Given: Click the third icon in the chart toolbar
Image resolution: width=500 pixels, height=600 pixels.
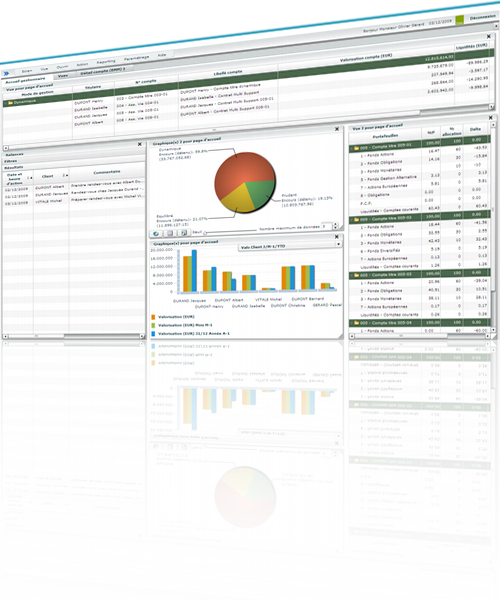Looking at the screenshot, I should [184, 233].
